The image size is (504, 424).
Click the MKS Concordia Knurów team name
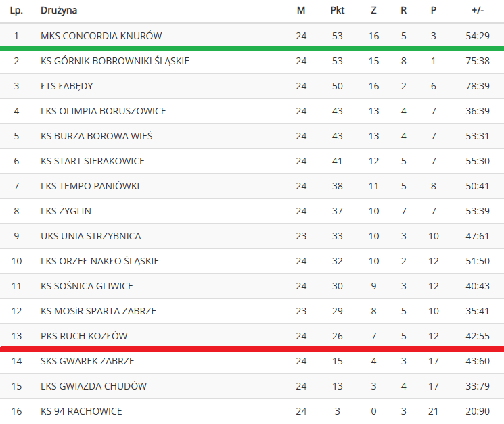(x=101, y=36)
